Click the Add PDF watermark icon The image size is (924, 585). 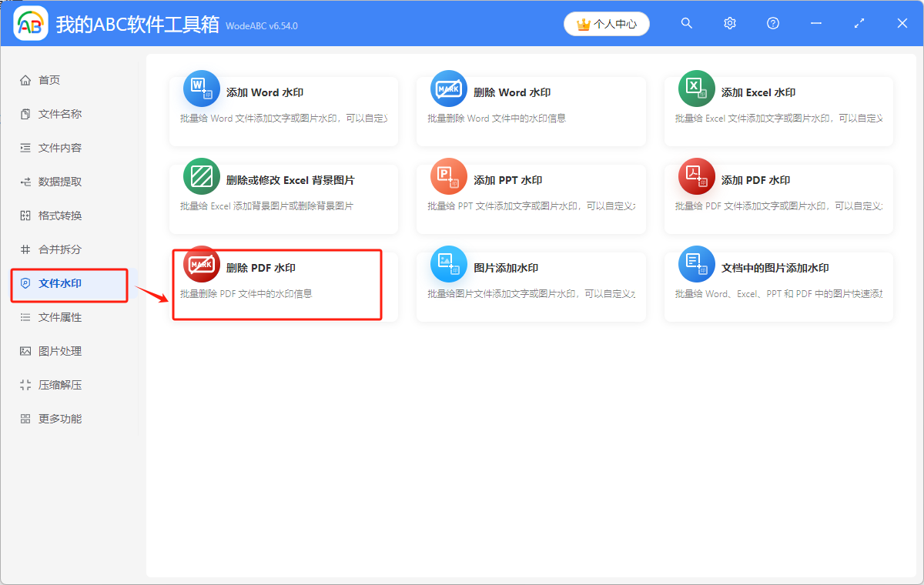click(x=696, y=176)
